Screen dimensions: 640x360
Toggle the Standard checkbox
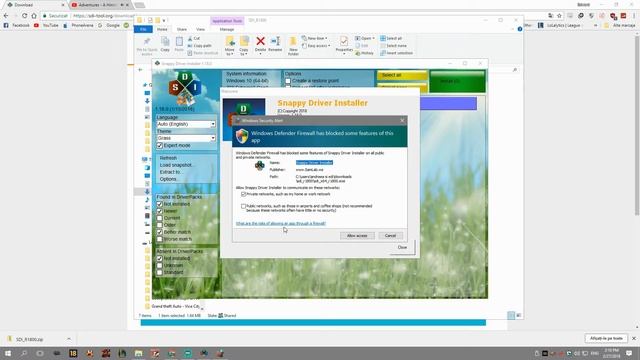pyautogui.click(x=160, y=272)
